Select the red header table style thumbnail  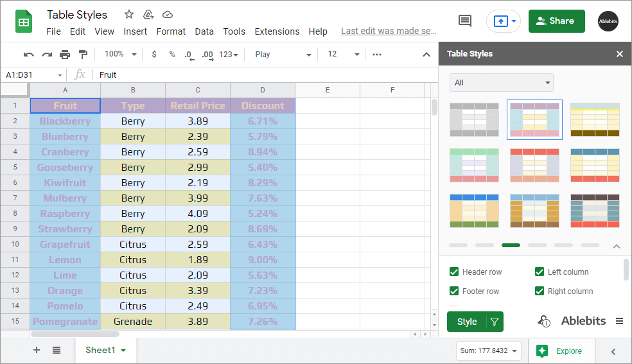(534, 166)
